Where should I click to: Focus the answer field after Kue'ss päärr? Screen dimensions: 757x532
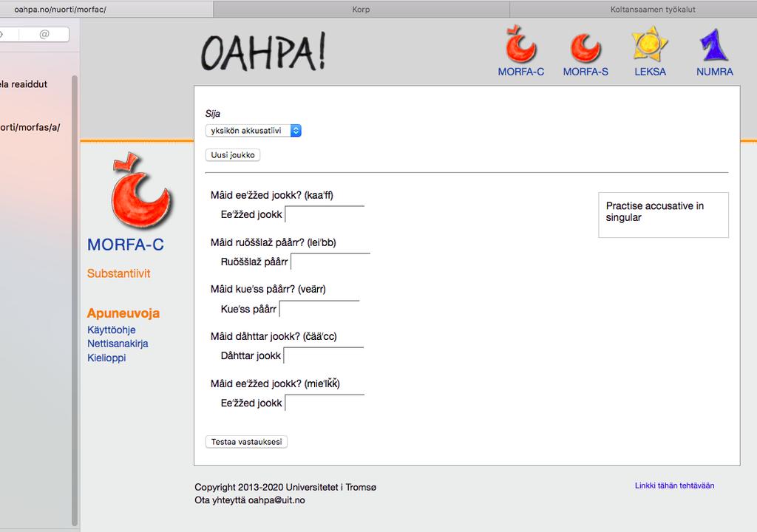[x=319, y=308]
